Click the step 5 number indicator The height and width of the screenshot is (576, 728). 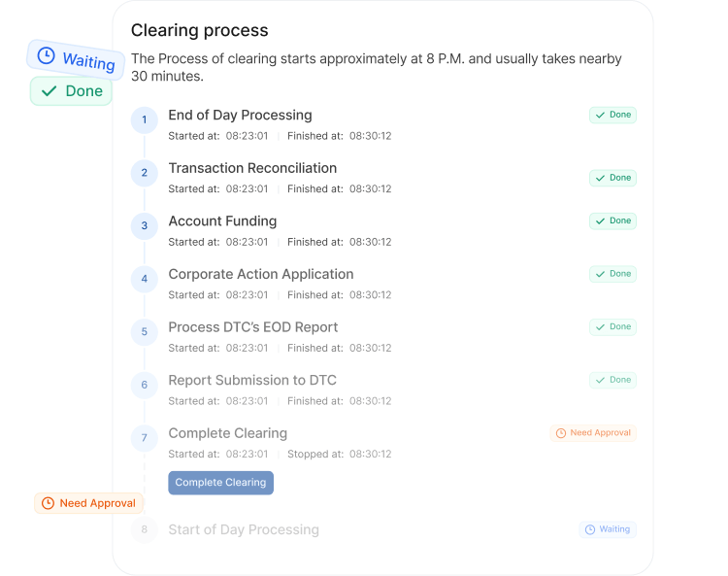(x=145, y=331)
